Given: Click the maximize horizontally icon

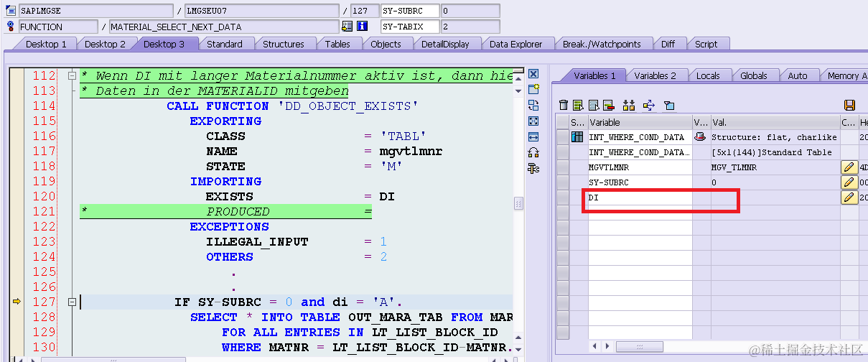Looking at the screenshot, I should 533,137.
